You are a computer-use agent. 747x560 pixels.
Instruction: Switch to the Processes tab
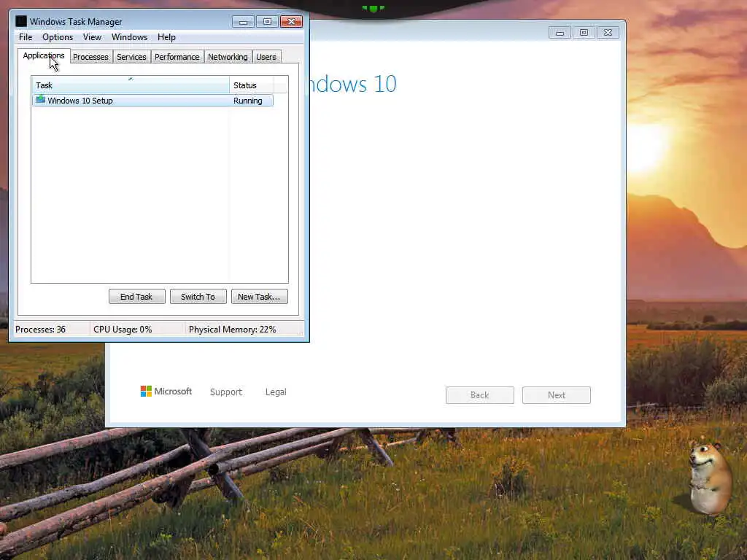click(x=90, y=57)
